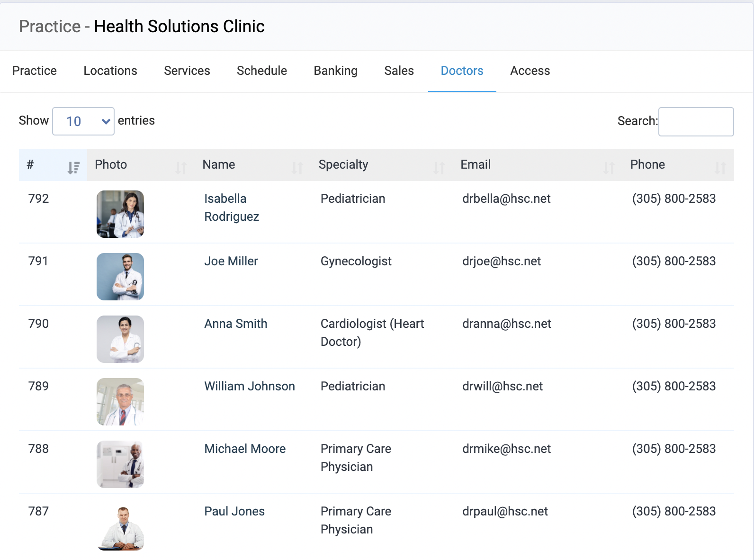Image resolution: width=754 pixels, height=560 pixels.
Task: Click sort arrows in Photo column header
Action: (181, 167)
